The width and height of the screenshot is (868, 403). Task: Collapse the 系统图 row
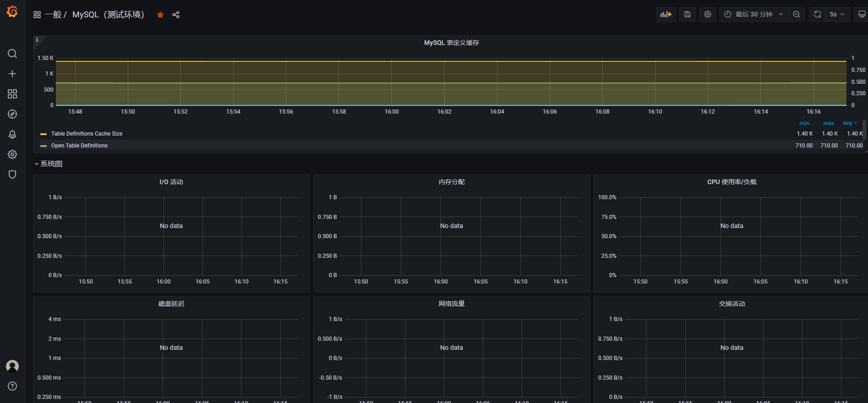tap(49, 164)
